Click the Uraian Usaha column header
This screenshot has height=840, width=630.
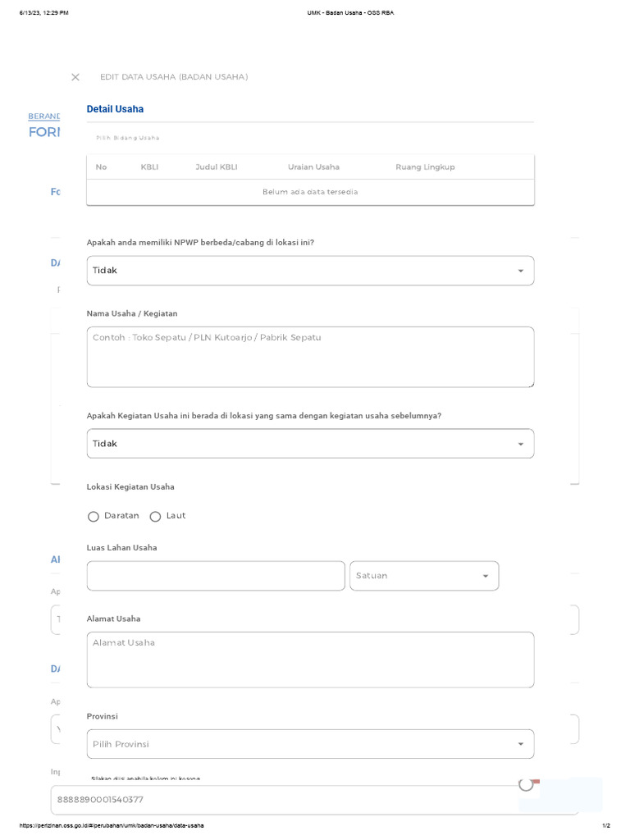pos(313,167)
